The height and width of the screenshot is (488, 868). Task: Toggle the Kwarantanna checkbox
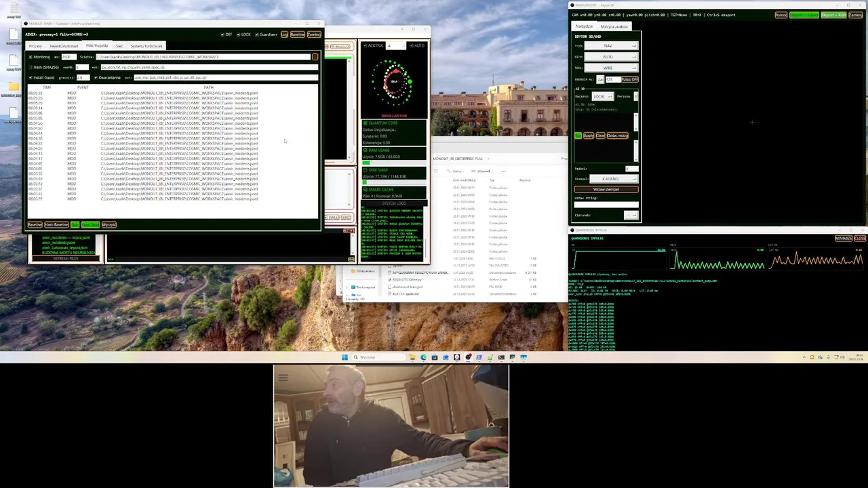coord(96,77)
